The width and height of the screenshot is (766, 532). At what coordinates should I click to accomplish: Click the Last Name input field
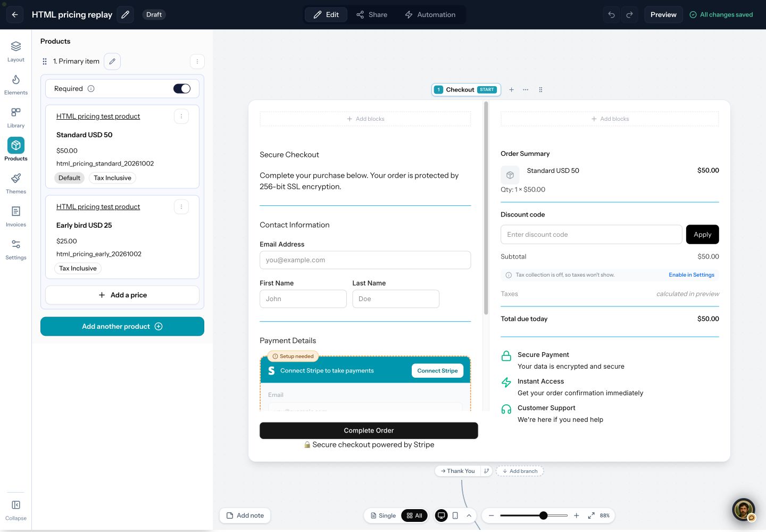click(x=396, y=299)
